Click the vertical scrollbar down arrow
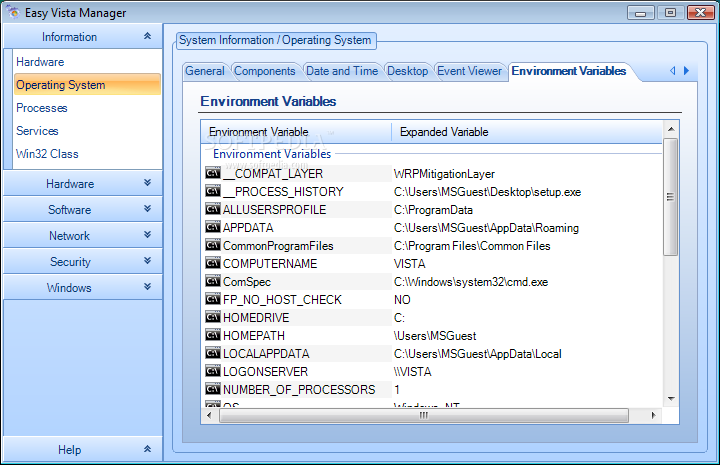The height and width of the screenshot is (465, 720). click(x=671, y=398)
